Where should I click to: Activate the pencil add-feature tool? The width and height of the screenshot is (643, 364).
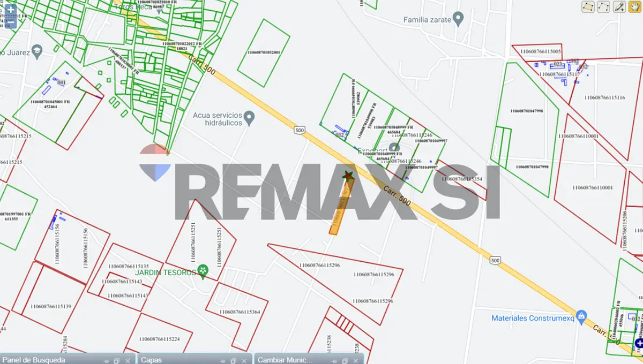(619, 7)
